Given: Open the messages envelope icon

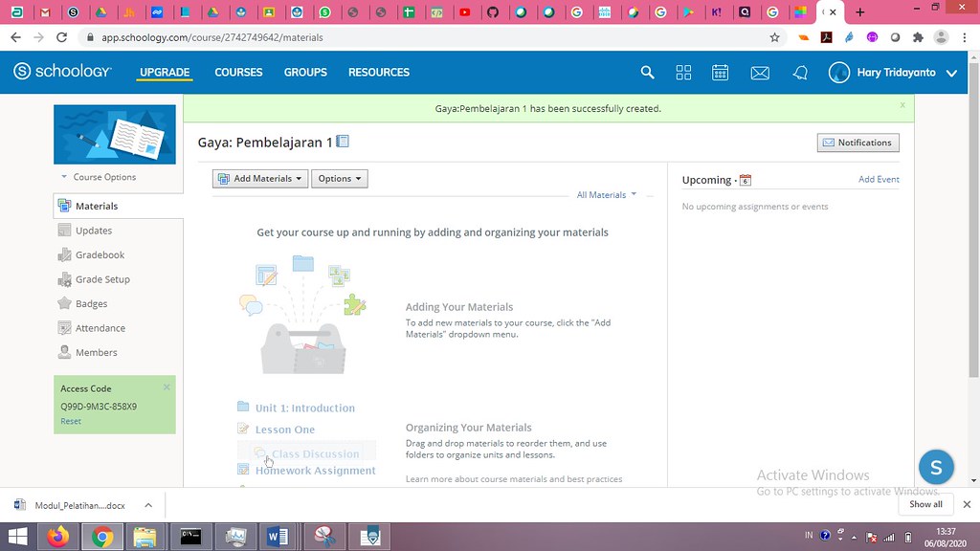Looking at the screenshot, I should pyautogui.click(x=760, y=73).
